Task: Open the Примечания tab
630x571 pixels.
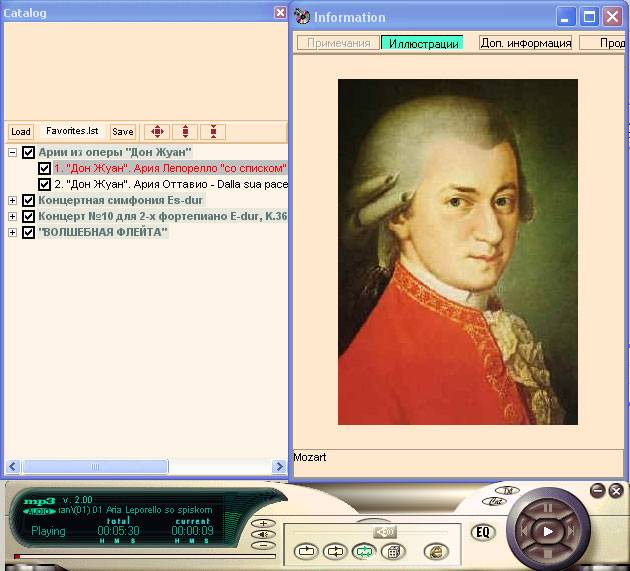Action: point(338,43)
